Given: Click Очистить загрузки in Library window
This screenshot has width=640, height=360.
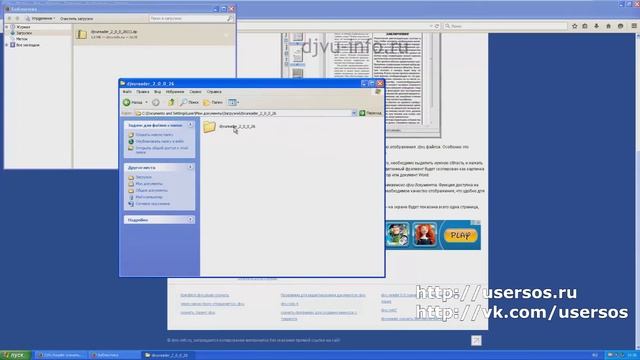Looking at the screenshot, I should click(76, 18).
